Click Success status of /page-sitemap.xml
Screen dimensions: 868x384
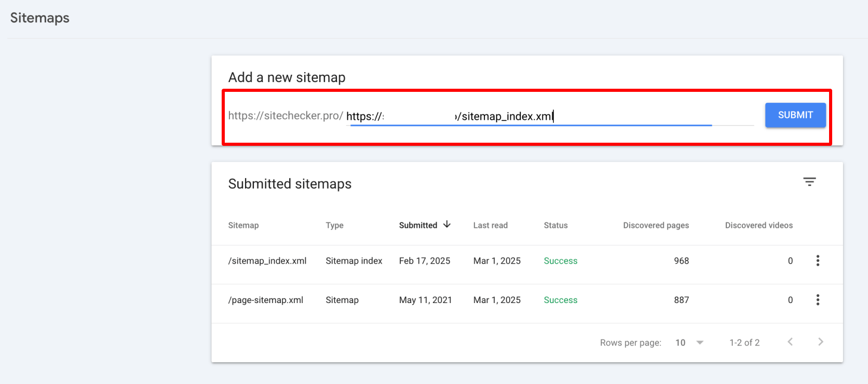pos(561,300)
